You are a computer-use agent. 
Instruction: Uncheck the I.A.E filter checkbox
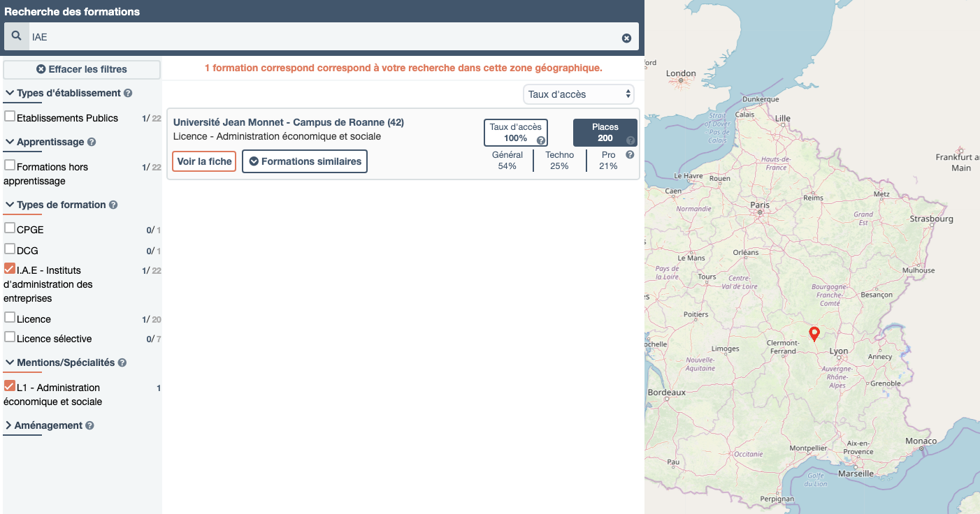(x=10, y=269)
